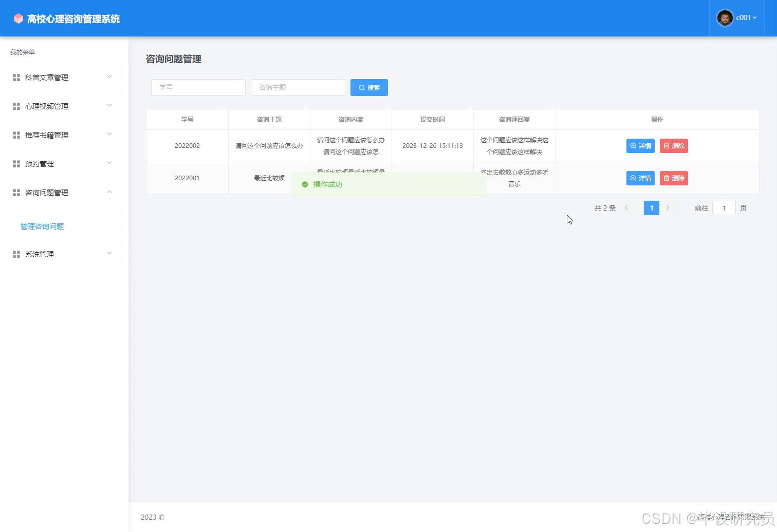Click 删除 for student 2022002
The width and height of the screenshot is (777, 532).
pos(674,146)
